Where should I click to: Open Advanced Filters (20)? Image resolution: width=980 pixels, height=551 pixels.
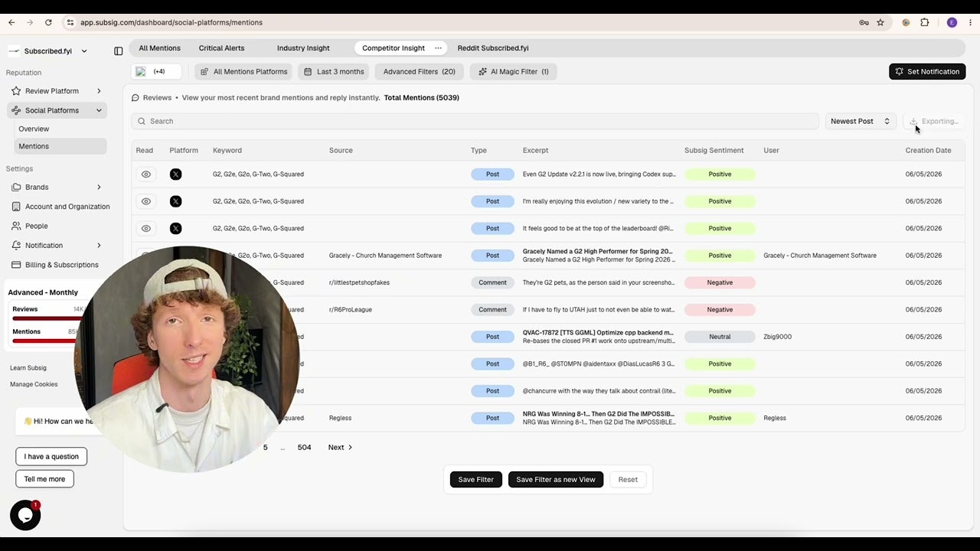pos(419,71)
